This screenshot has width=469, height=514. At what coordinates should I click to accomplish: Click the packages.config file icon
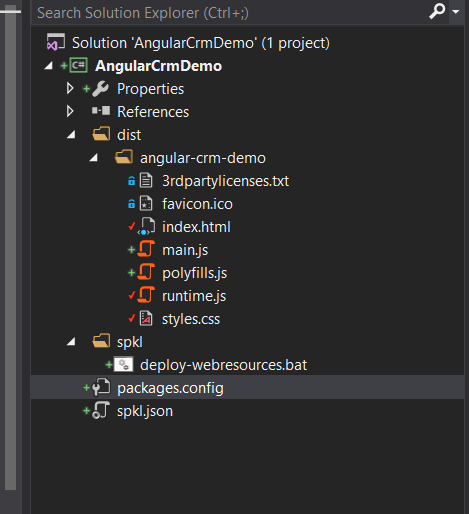tap(101, 387)
